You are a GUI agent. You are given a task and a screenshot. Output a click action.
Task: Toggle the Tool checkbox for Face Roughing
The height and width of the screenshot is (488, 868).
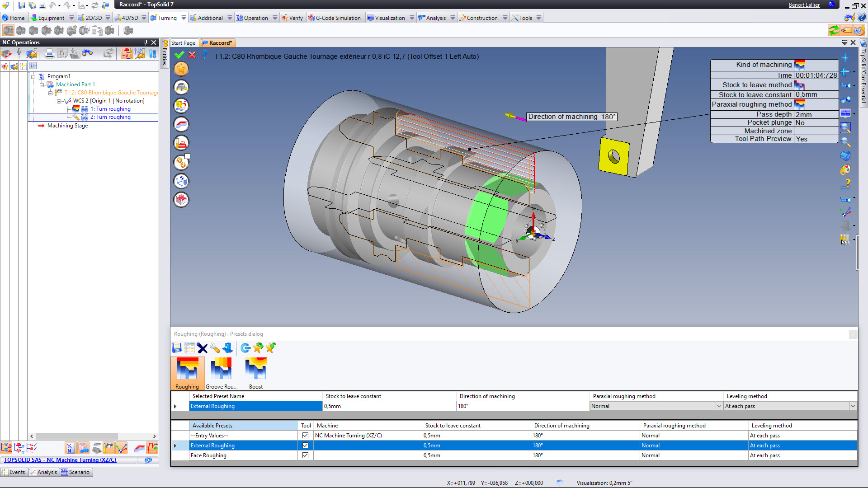[x=306, y=455]
